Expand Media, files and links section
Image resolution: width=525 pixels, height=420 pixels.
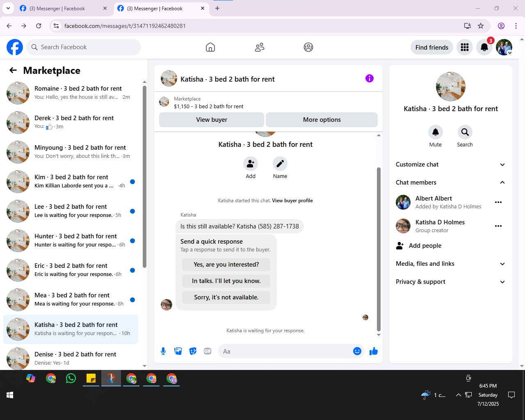click(450, 264)
